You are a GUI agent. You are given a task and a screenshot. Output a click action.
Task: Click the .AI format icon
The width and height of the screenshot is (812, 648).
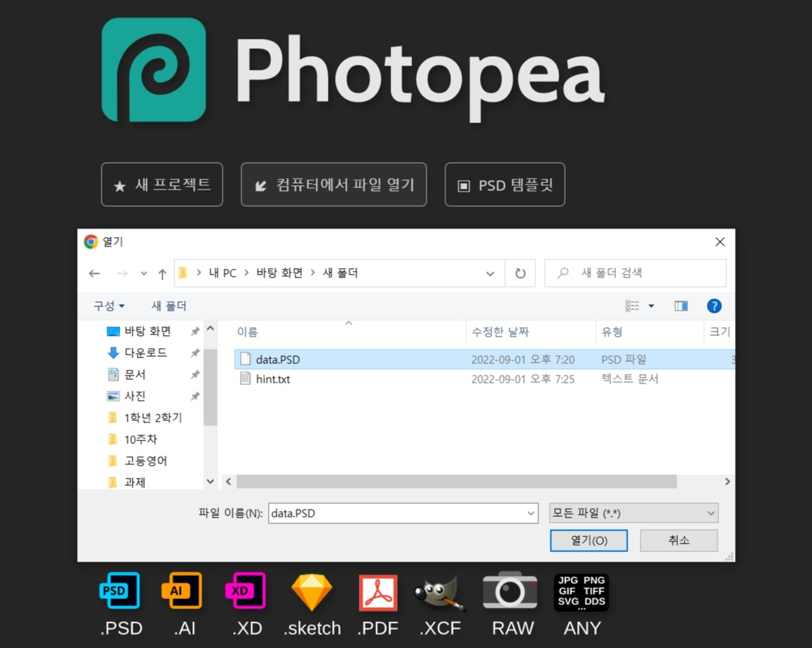182,590
